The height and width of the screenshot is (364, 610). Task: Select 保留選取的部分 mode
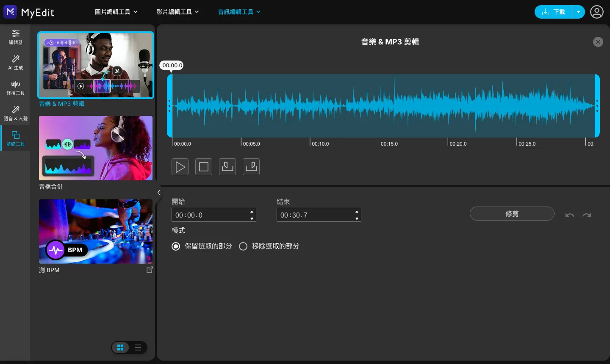[176, 246]
